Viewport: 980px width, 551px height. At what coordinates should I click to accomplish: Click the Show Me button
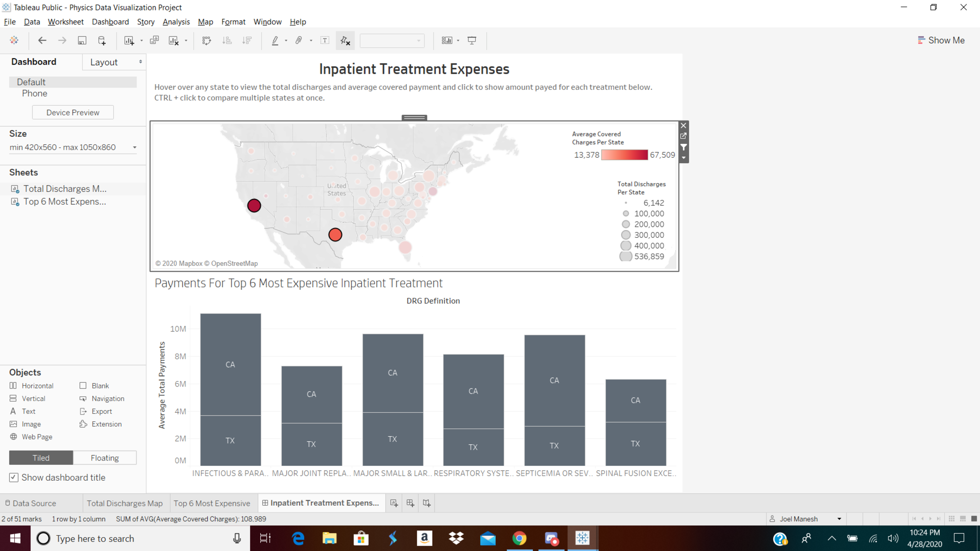pos(941,41)
